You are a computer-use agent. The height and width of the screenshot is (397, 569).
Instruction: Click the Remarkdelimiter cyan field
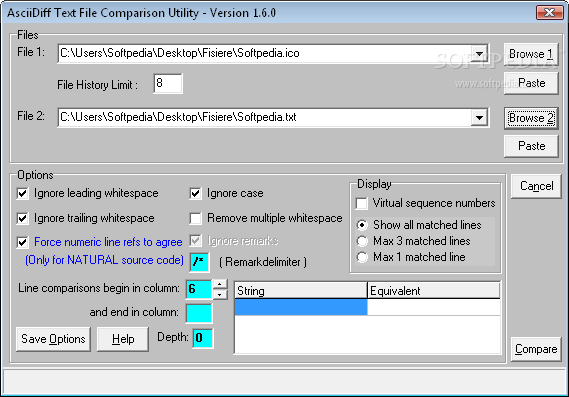point(200,262)
